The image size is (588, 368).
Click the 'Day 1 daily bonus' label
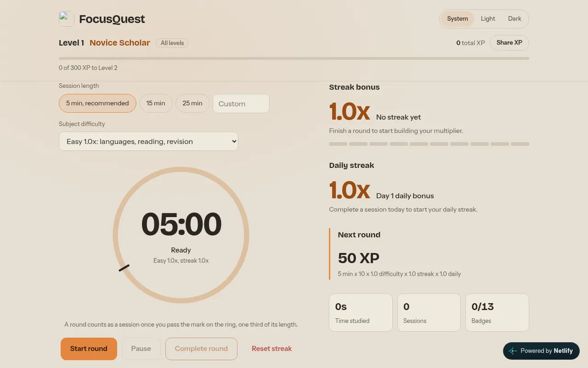tap(405, 196)
